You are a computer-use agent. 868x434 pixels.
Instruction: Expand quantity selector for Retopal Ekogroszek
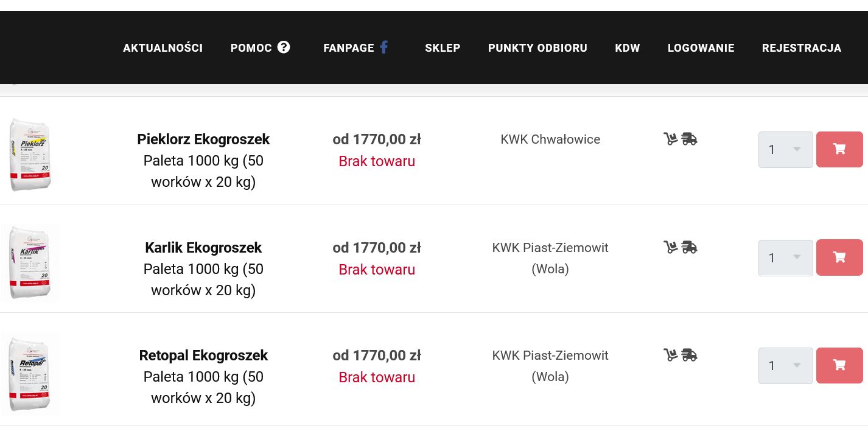[x=785, y=366]
